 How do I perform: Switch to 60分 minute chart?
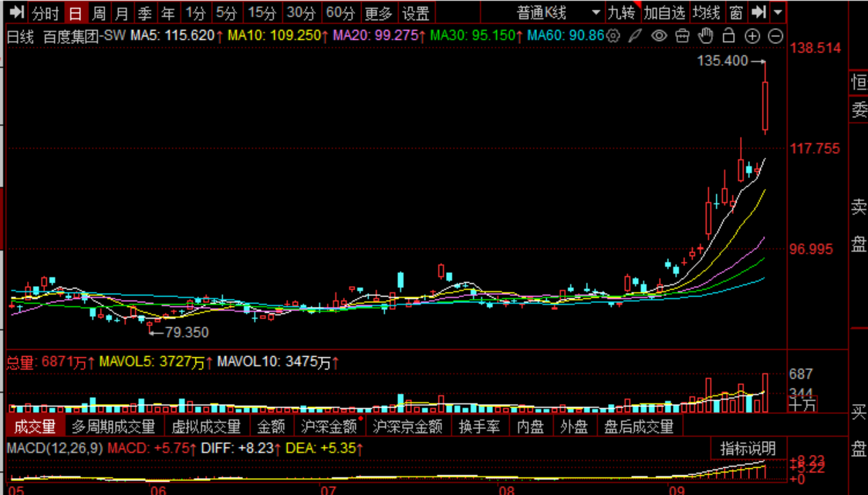[340, 12]
